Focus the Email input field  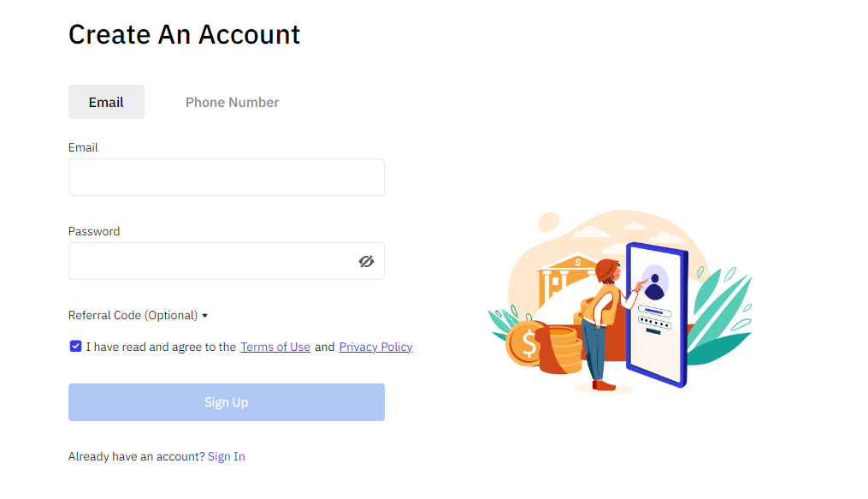coord(227,177)
